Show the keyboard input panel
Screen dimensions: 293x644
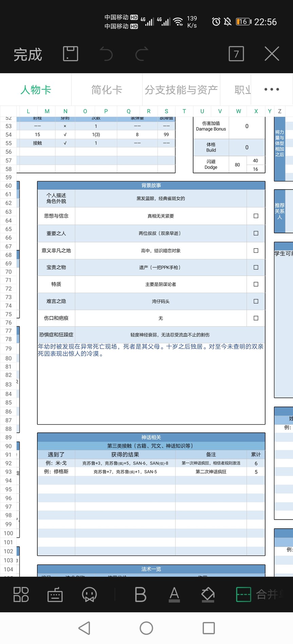tap(55, 594)
